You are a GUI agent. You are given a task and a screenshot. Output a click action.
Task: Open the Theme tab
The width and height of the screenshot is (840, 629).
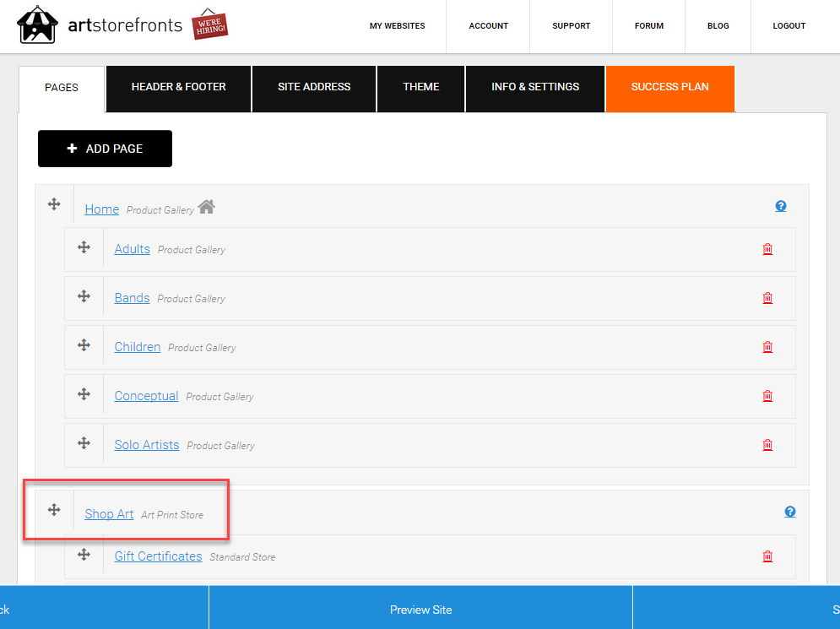click(421, 89)
